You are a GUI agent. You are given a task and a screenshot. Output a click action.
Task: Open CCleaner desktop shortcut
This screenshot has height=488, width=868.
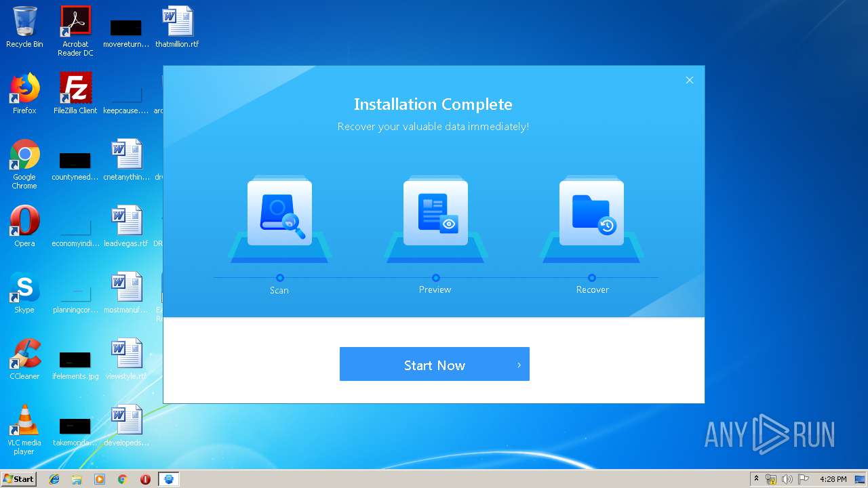(x=24, y=359)
